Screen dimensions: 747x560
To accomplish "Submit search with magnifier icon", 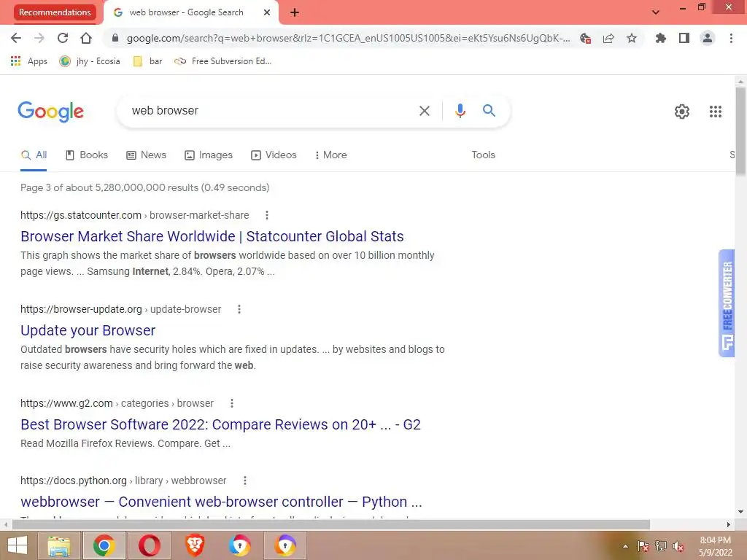I will pos(489,111).
